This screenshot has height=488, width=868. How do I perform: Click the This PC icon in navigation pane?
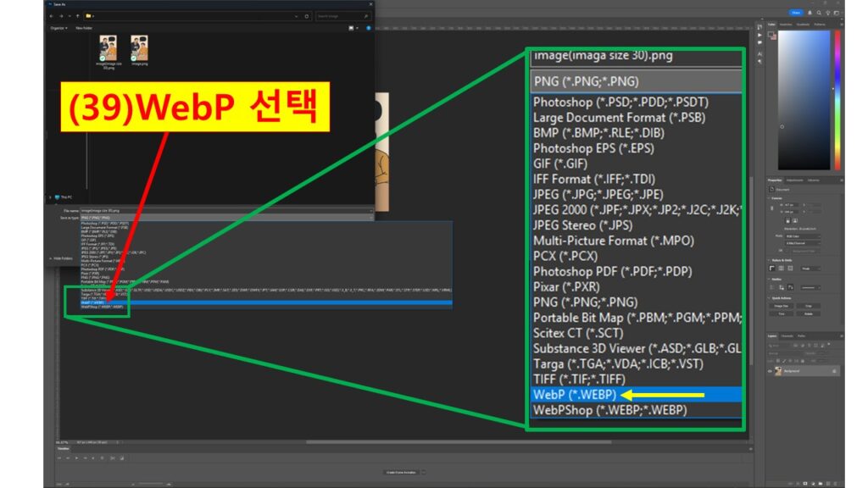click(55, 197)
